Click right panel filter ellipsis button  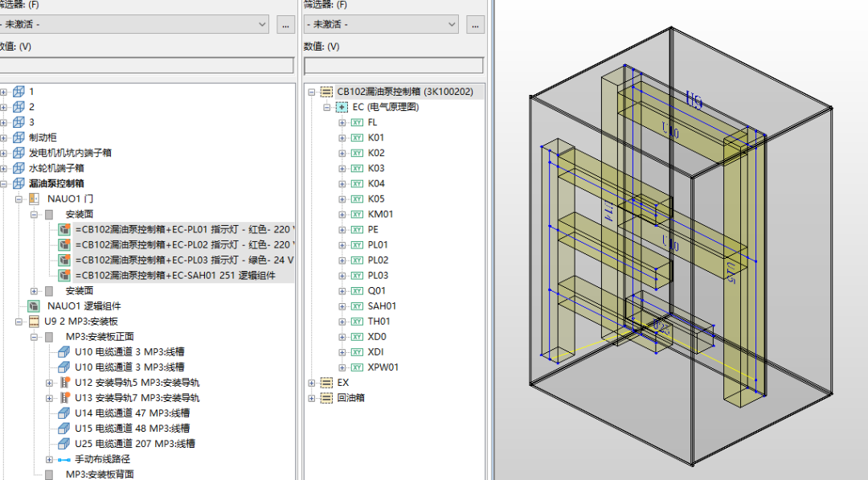[475, 24]
